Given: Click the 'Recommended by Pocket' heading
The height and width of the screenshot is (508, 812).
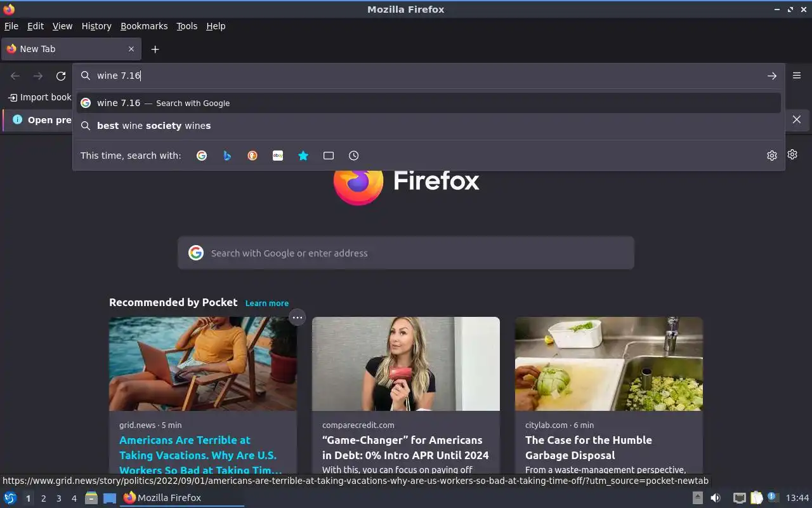Looking at the screenshot, I should pos(173,302).
